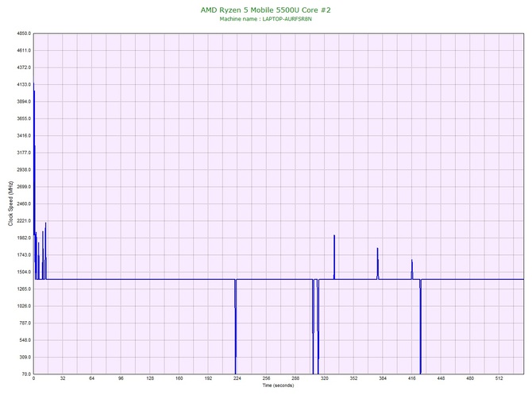Viewport: 532px width, 399px height.
Task: Click the 256 tick on the time axis
Action: click(266, 378)
